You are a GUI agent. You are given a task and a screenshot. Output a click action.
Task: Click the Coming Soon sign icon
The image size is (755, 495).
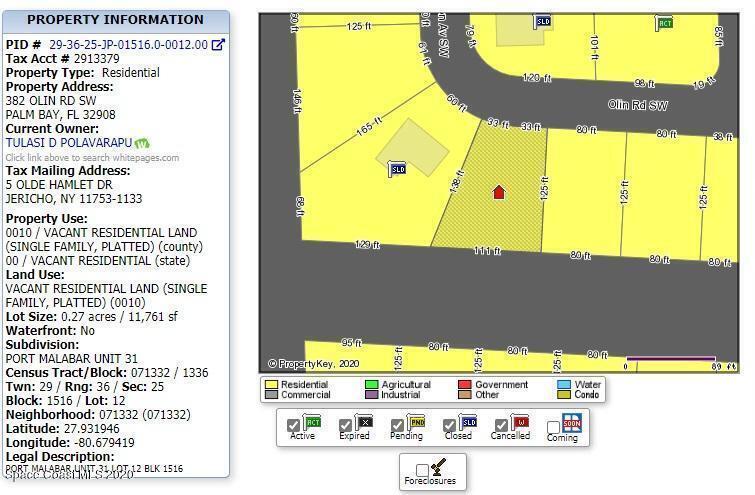point(571,424)
